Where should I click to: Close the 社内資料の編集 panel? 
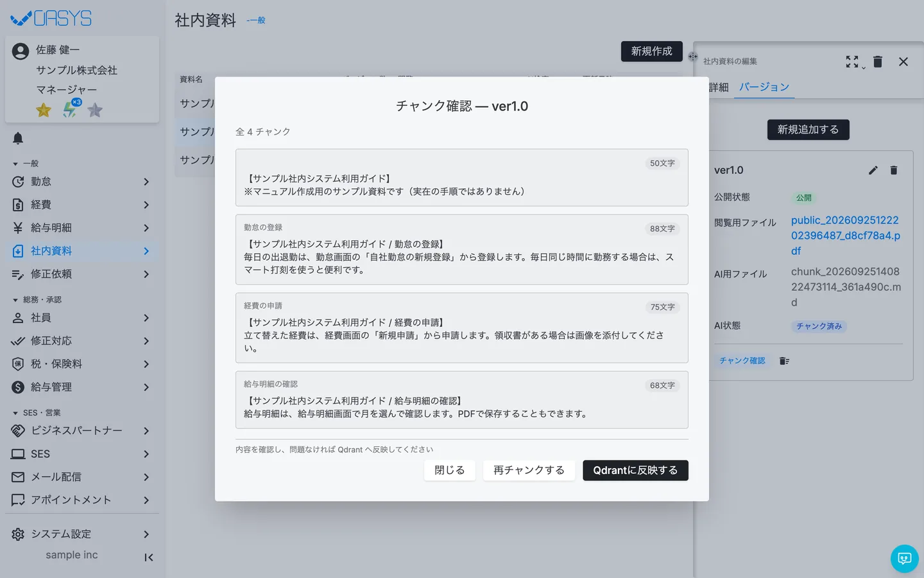point(903,62)
